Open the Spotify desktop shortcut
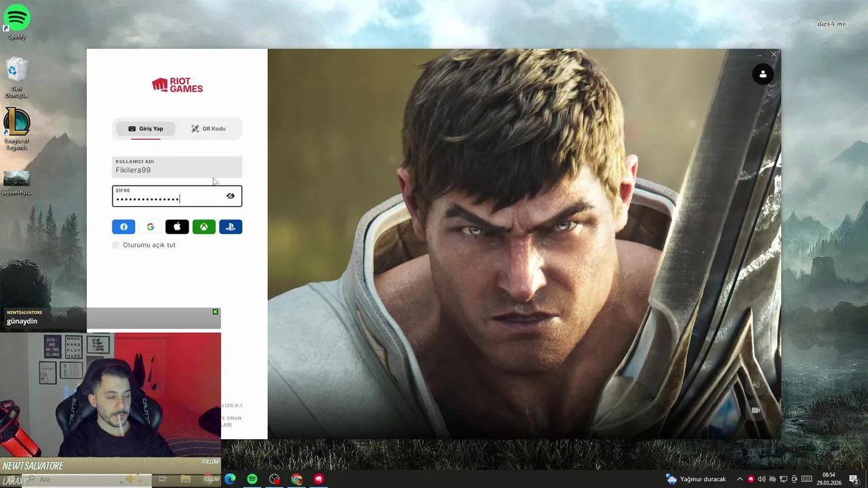Viewport: 868px width, 488px height. (17, 22)
